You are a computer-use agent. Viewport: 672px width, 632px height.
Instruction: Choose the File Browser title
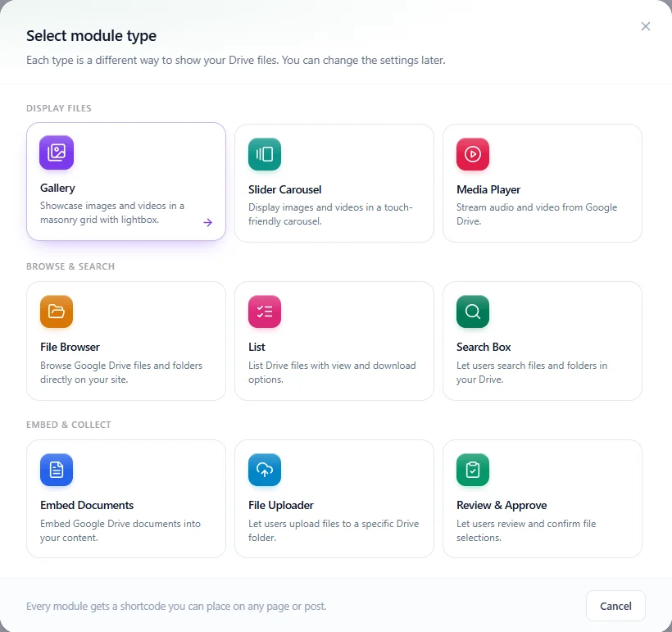[x=70, y=347]
